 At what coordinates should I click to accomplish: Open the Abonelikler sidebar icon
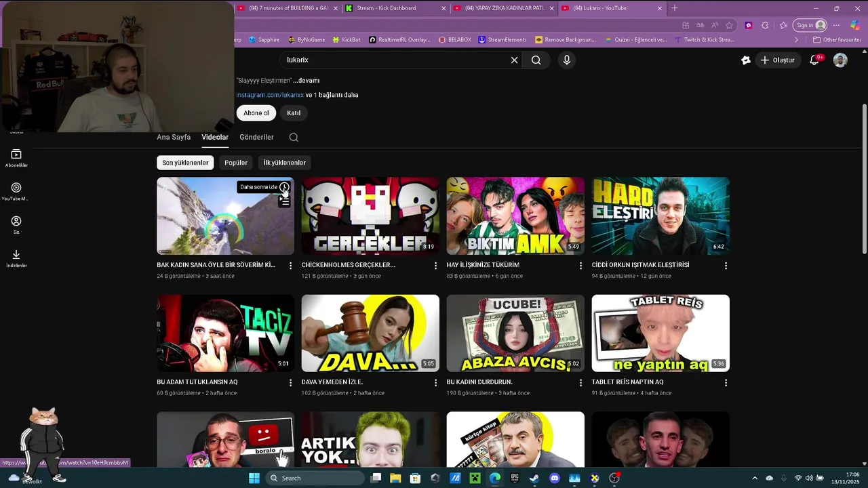(16, 159)
